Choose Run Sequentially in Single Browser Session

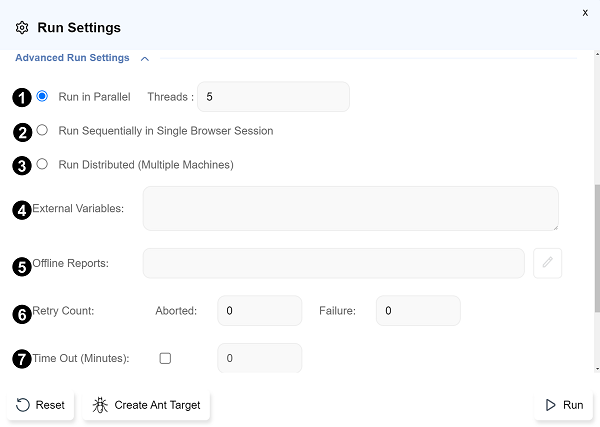42,130
